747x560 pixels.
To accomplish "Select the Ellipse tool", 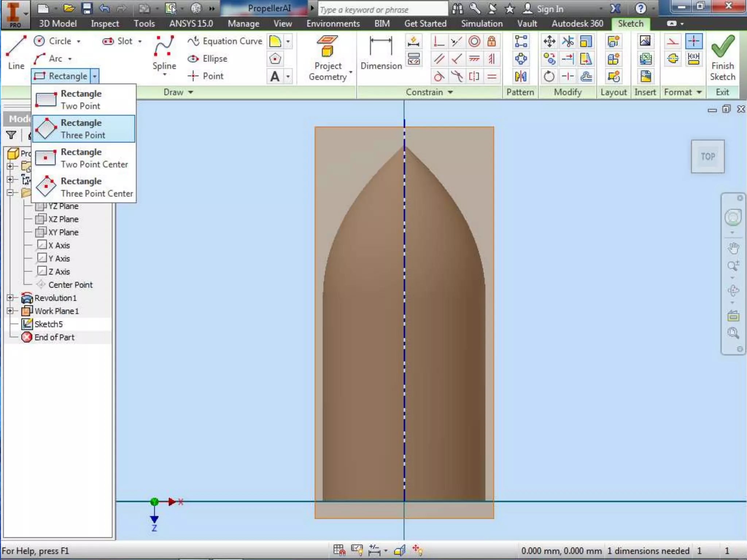I will (208, 59).
